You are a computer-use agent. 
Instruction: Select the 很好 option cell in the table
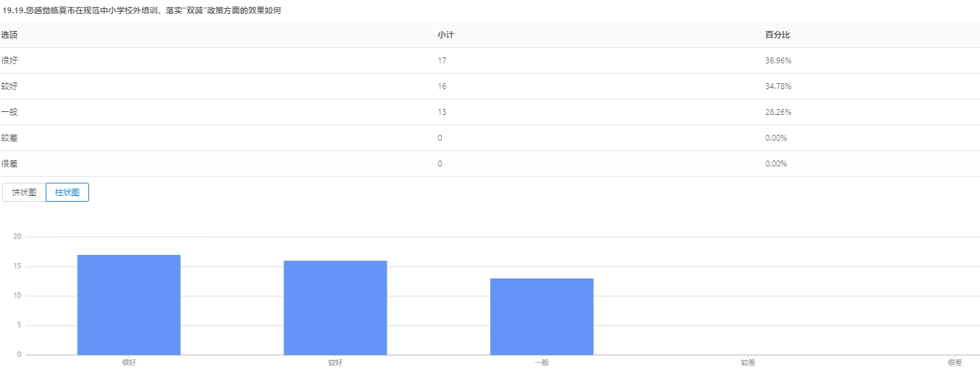point(9,60)
